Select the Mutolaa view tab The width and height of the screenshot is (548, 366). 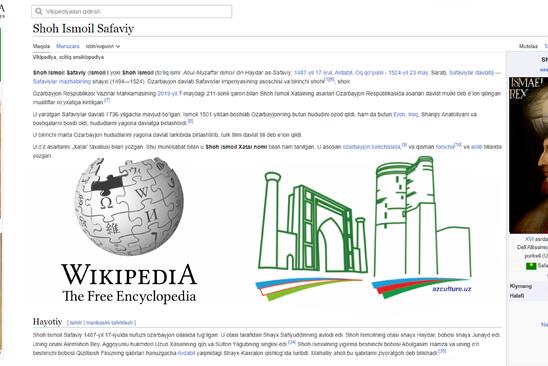click(x=528, y=46)
